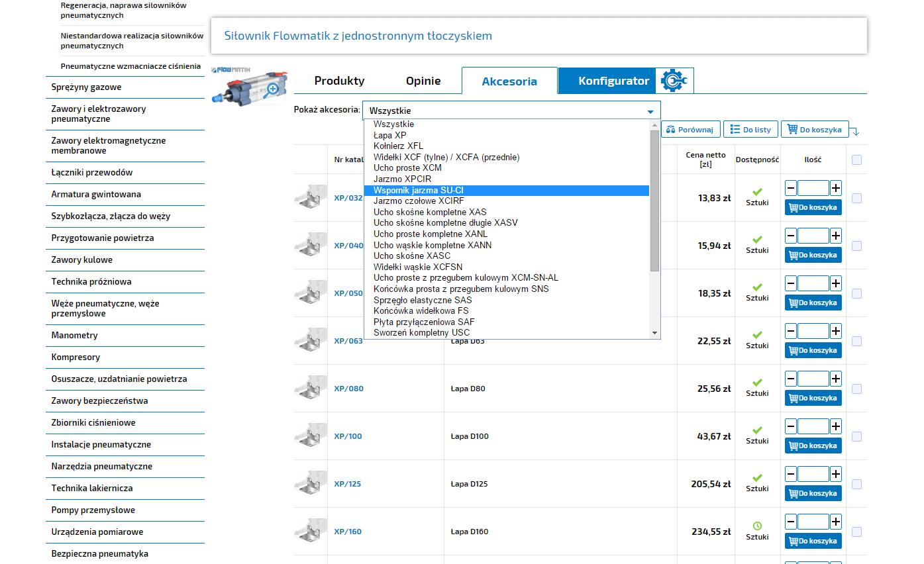Image resolution: width=924 pixels, height=564 pixels.
Task: Decrease quantity for the 18,35 zł row
Action: 791,283
